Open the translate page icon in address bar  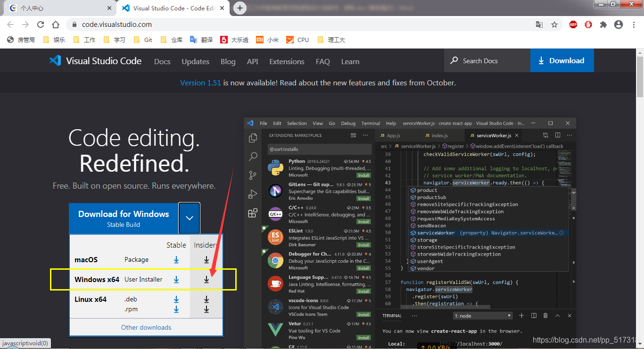pos(539,25)
